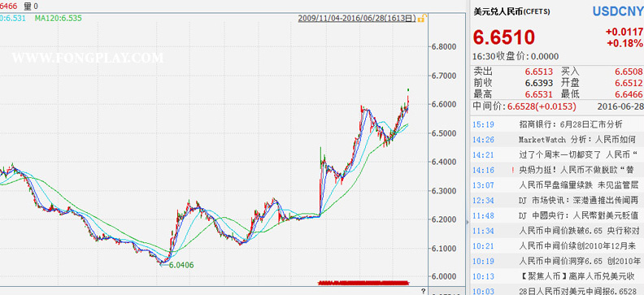Open the 15:19 招商银行 6月28日汇市分析 news

pyautogui.click(x=571, y=124)
